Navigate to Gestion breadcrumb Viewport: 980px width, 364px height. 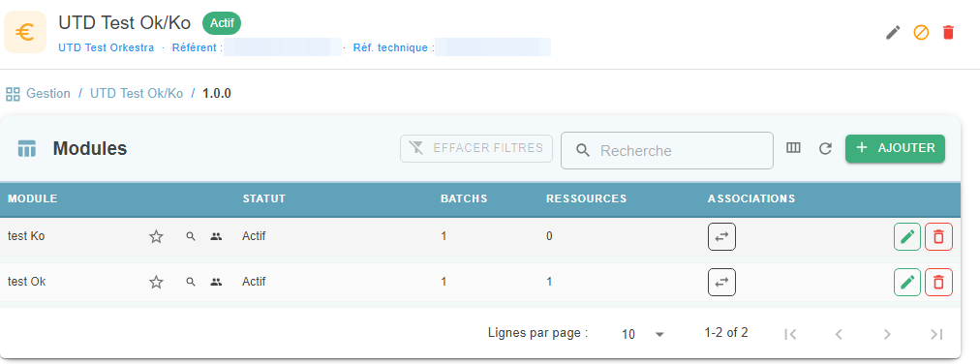48,94
